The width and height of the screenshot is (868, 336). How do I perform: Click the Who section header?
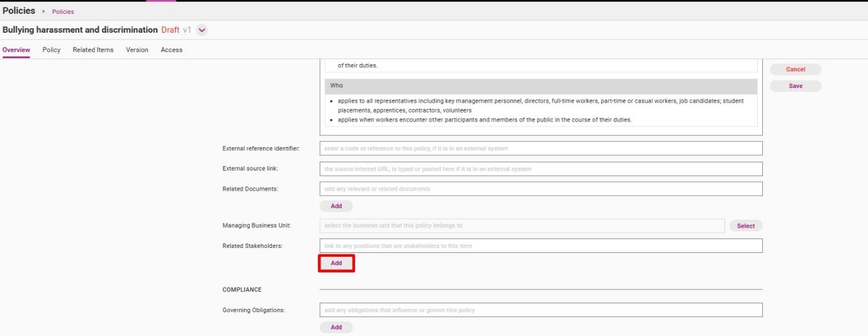[541, 86]
